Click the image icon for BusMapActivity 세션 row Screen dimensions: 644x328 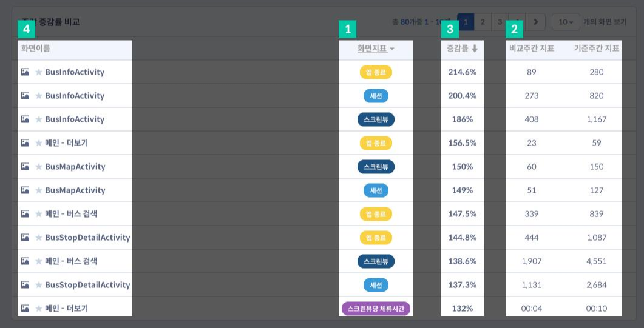(25, 190)
